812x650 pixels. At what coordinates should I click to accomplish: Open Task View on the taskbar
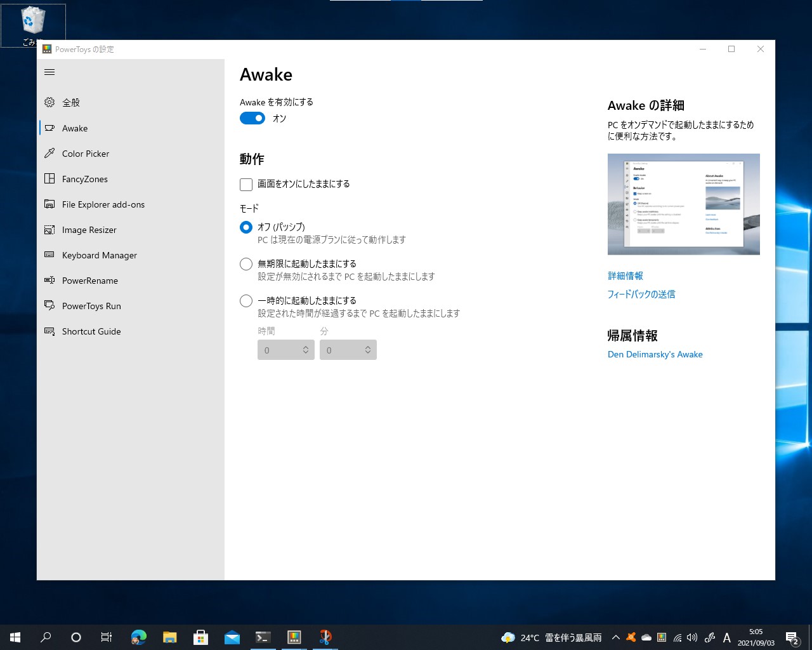click(x=107, y=637)
